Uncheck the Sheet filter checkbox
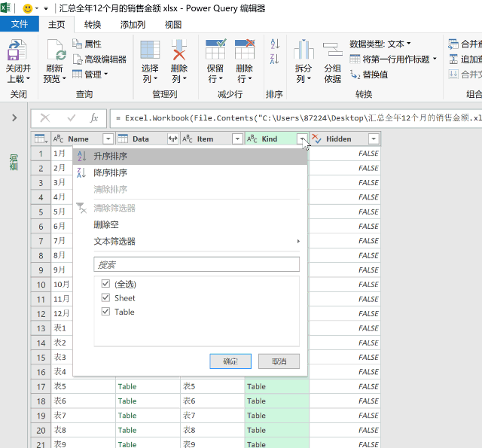 click(x=105, y=297)
